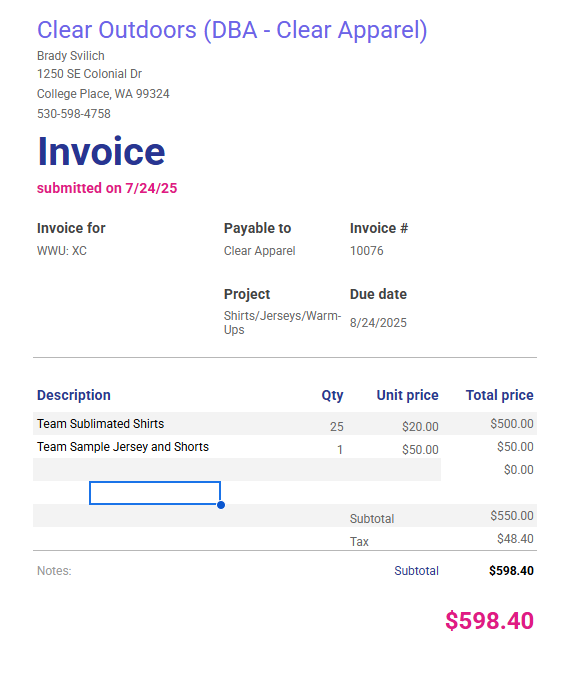This screenshot has width=579, height=680.
Task: Click the $500.00 total price cell
Action: 512,424
